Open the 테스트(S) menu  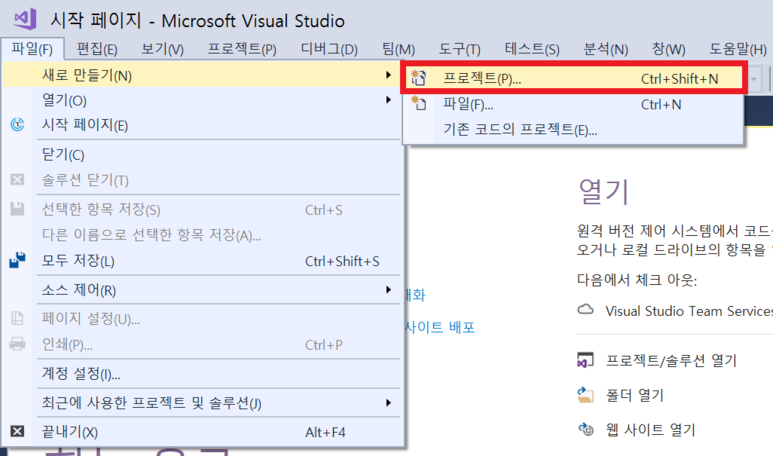pos(532,49)
